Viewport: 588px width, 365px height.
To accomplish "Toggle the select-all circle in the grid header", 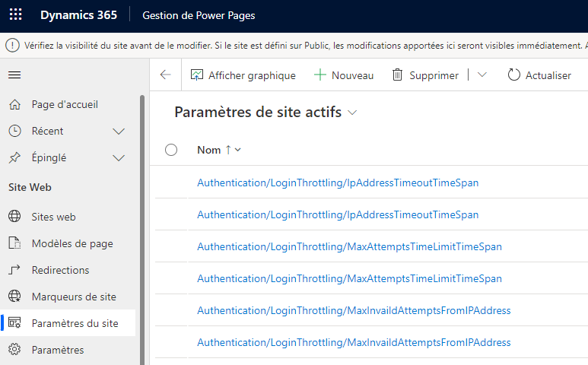I will tap(171, 150).
